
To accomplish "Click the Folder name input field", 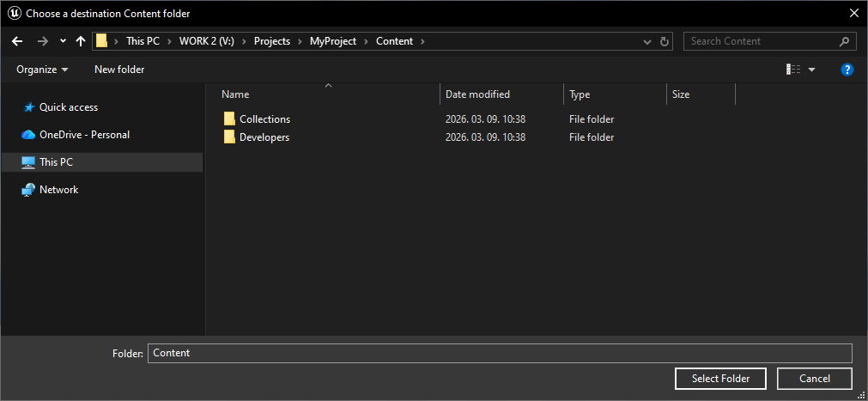I will pos(500,353).
